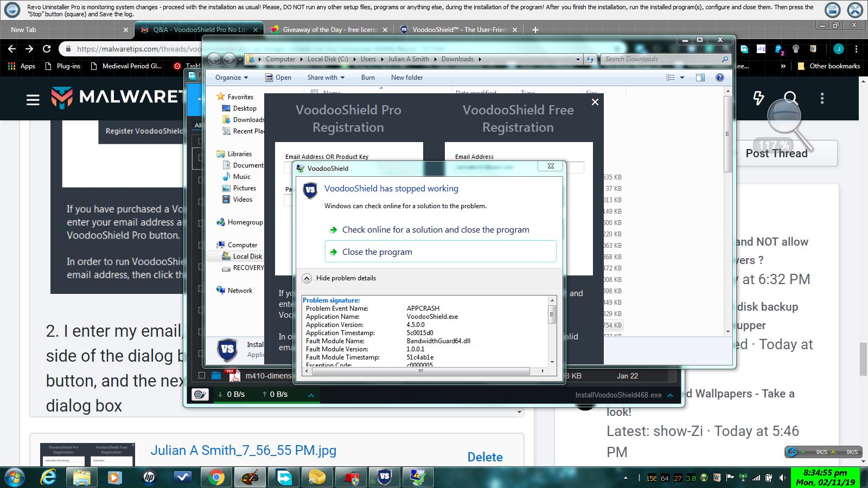The width and height of the screenshot is (868, 488).
Task: Click the Search Downloads input field
Action: click(662, 59)
